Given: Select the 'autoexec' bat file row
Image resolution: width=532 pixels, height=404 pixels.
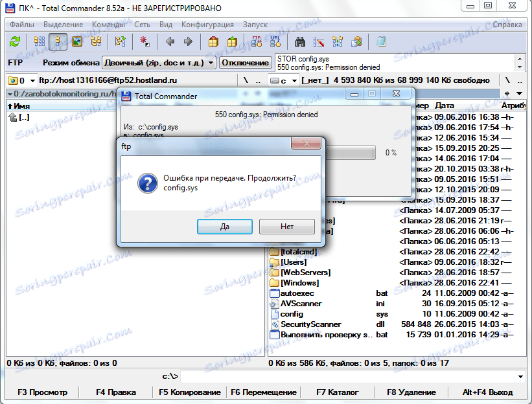Looking at the screenshot, I should click(397, 293).
